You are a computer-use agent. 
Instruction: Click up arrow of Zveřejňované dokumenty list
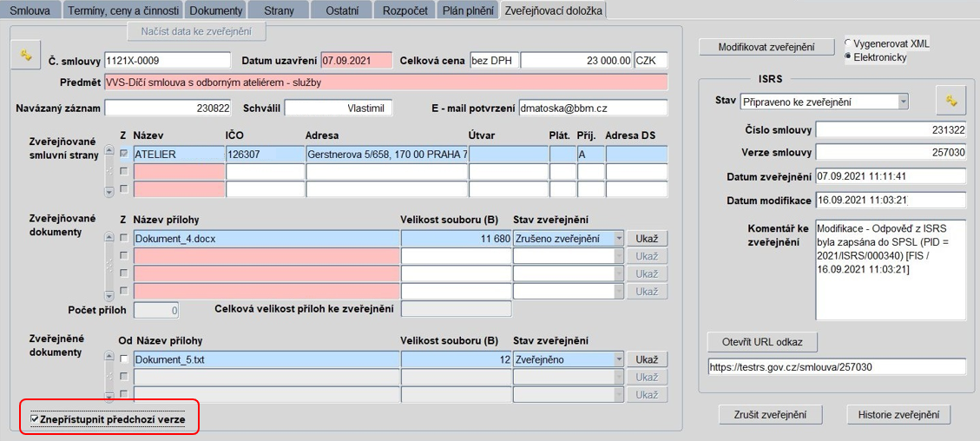click(x=109, y=237)
